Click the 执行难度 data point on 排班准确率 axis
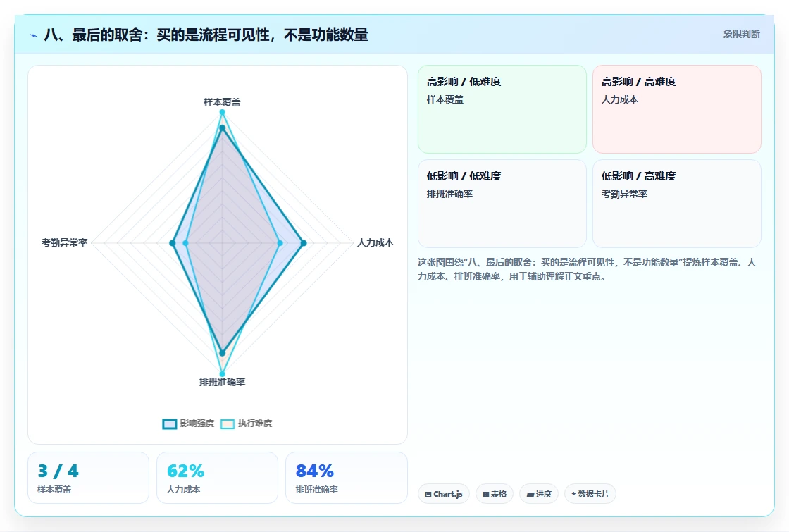 tap(223, 374)
